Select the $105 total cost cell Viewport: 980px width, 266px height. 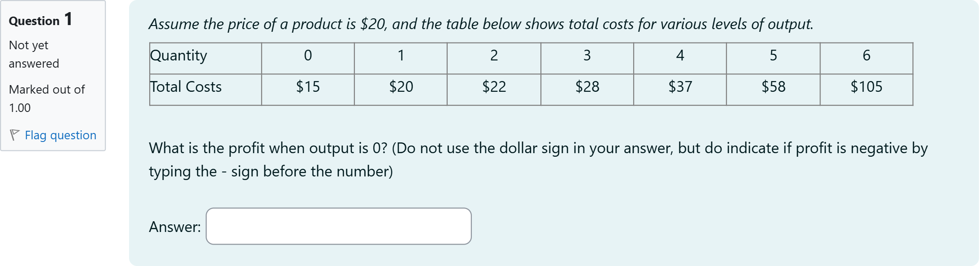[866, 86]
